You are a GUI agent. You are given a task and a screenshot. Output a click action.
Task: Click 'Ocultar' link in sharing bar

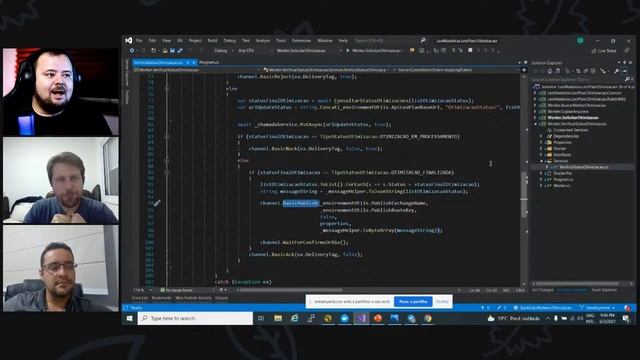(x=442, y=302)
